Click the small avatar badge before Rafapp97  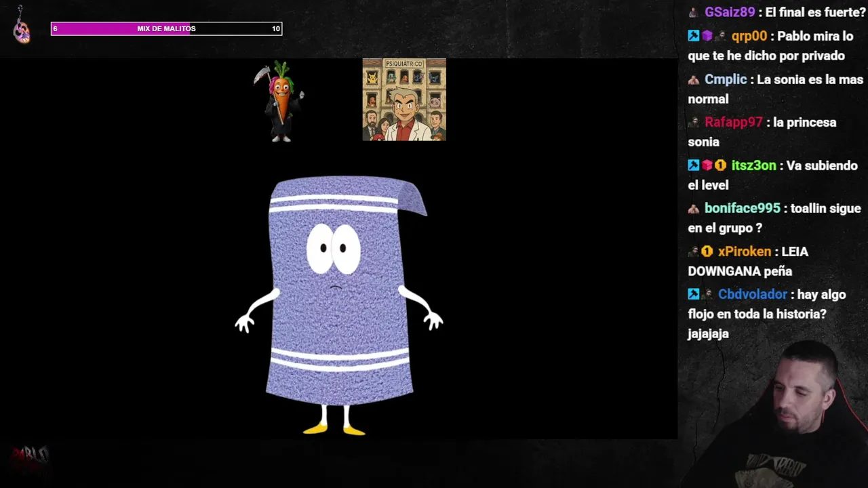pos(693,123)
